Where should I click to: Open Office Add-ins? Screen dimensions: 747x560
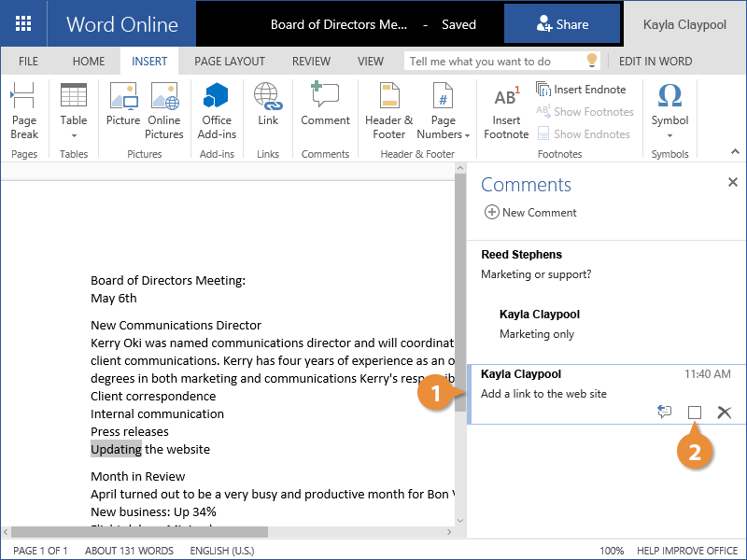(217, 111)
